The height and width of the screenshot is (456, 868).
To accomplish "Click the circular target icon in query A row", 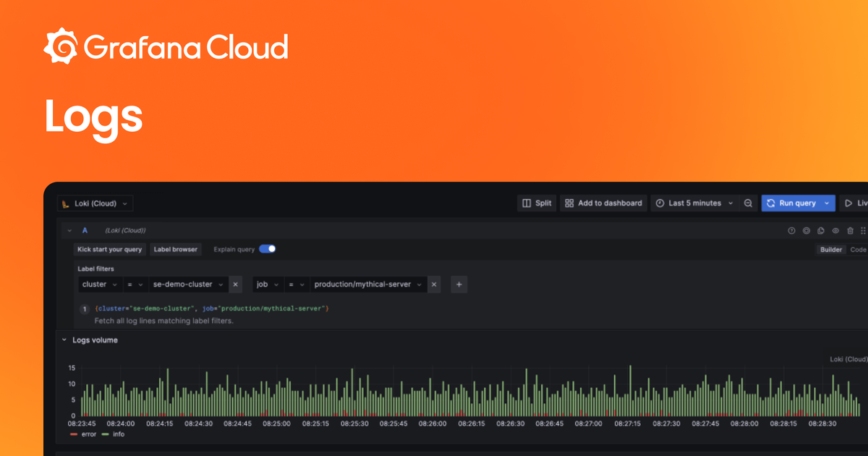I will pos(807,230).
